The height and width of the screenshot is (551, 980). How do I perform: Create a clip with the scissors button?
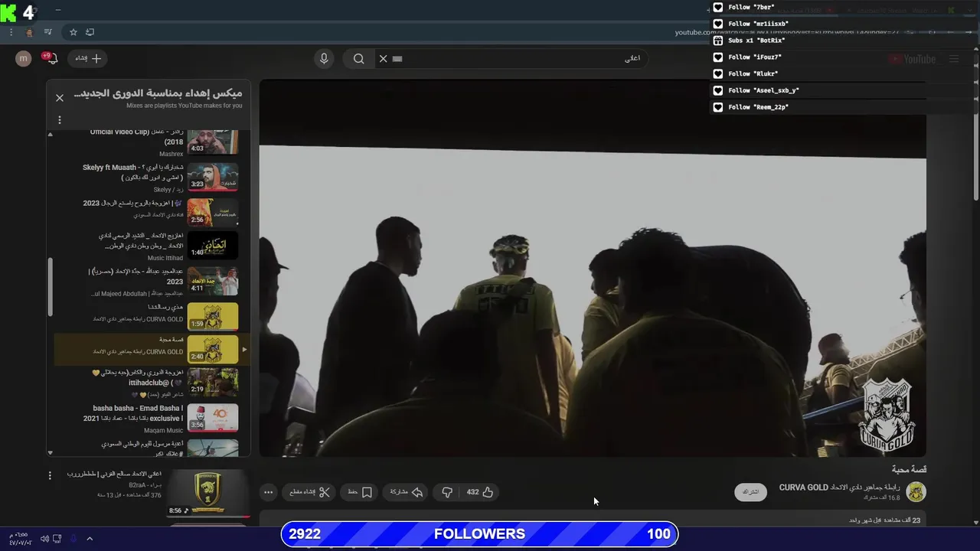tap(309, 492)
